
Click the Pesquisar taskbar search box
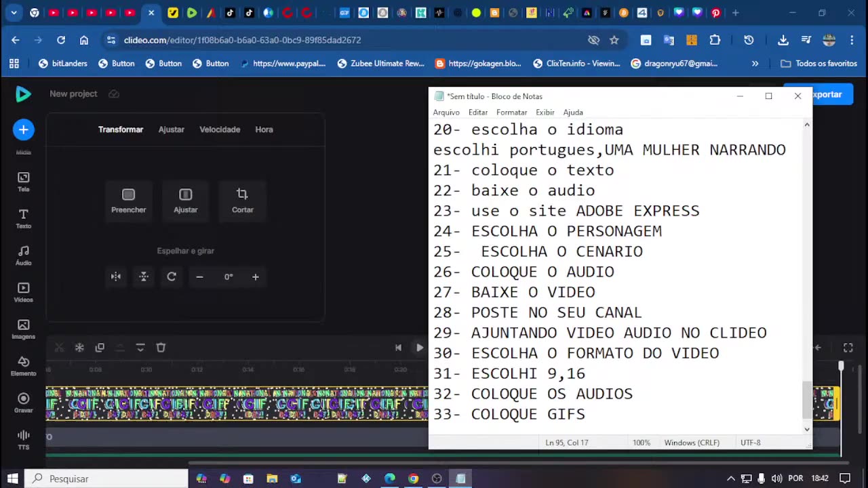click(x=107, y=479)
